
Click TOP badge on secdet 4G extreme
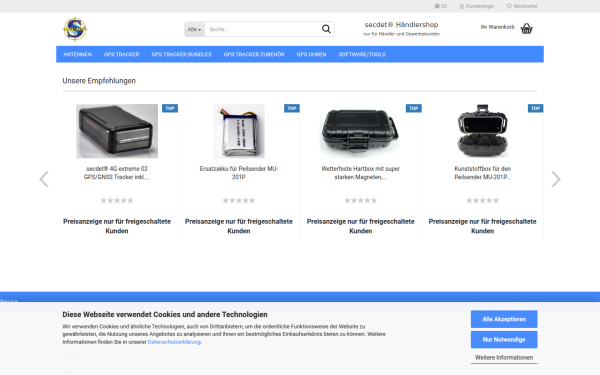click(x=170, y=108)
